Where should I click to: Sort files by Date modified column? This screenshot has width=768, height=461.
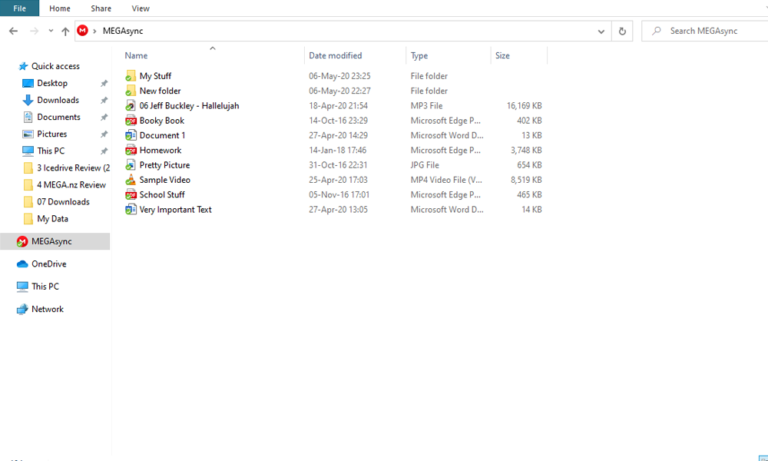click(x=335, y=56)
